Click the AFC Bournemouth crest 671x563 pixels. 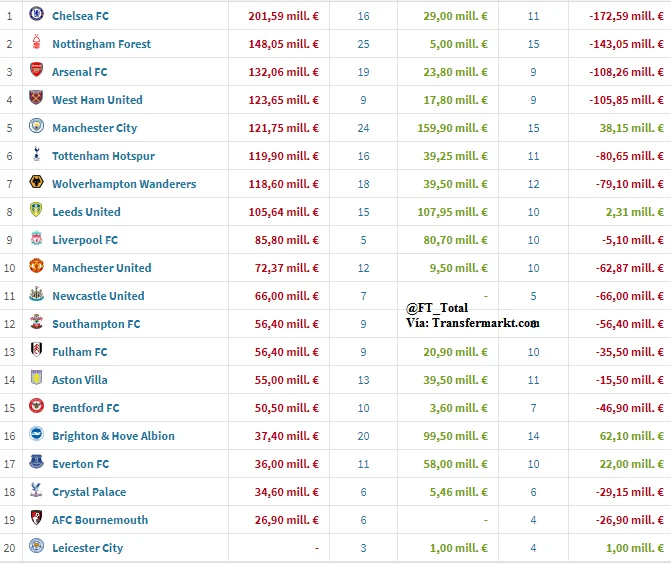[36, 518]
